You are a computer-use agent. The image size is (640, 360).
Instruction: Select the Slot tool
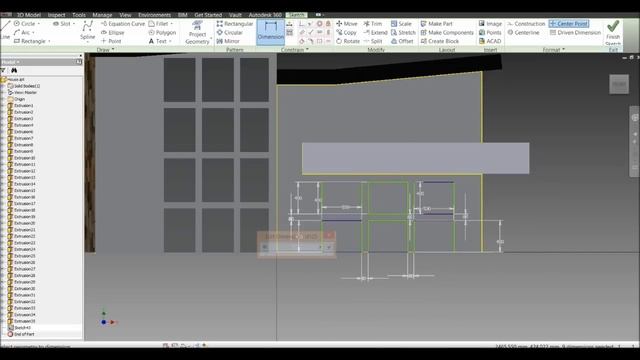coord(62,24)
